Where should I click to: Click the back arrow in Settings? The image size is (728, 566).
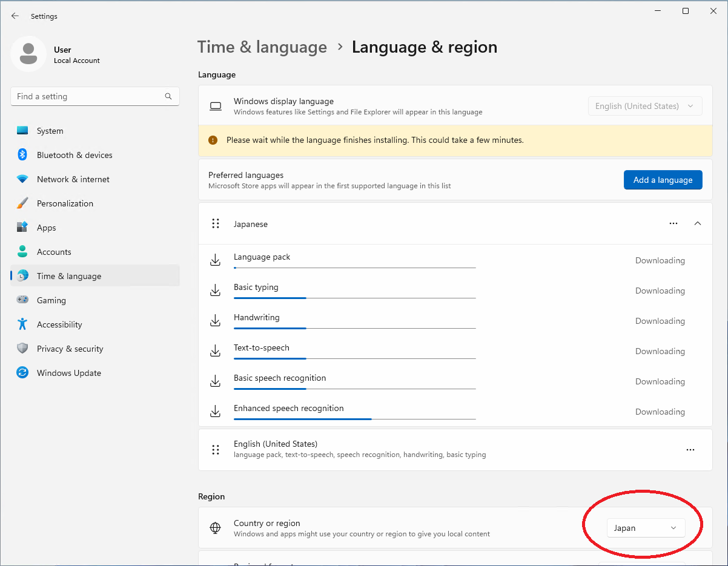pos(15,16)
